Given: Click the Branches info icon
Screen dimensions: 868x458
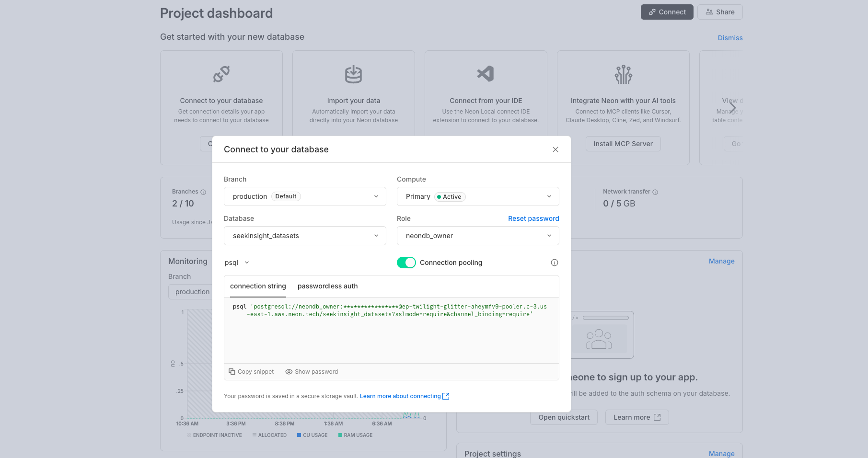Looking at the screenshot, I should click(203, 192).
